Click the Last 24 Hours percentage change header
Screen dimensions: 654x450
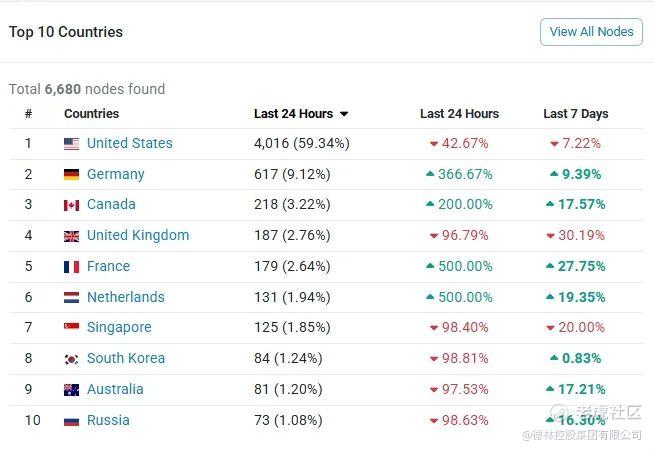point(459,114)
